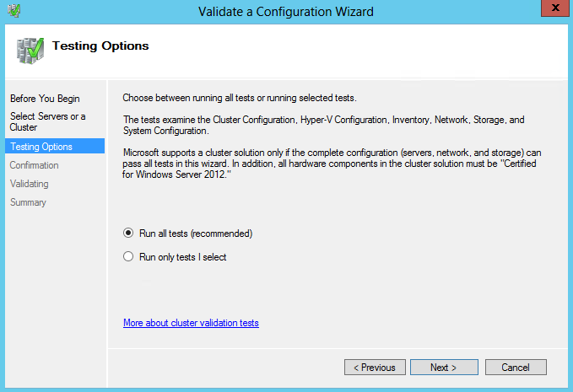Open Select Servers or a Cluster step

pyautogui.click(x=47, y=121)
